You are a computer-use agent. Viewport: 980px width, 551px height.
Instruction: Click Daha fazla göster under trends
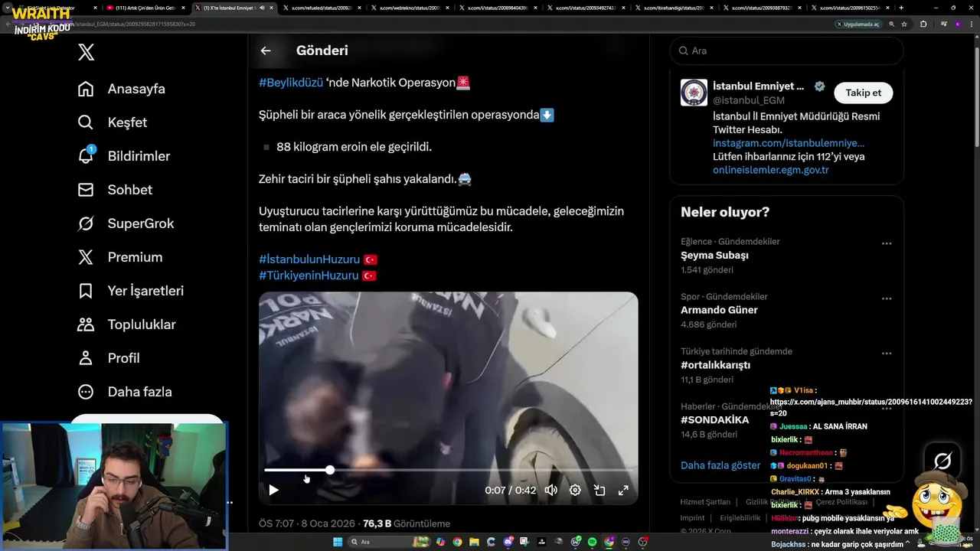[720, 465]
